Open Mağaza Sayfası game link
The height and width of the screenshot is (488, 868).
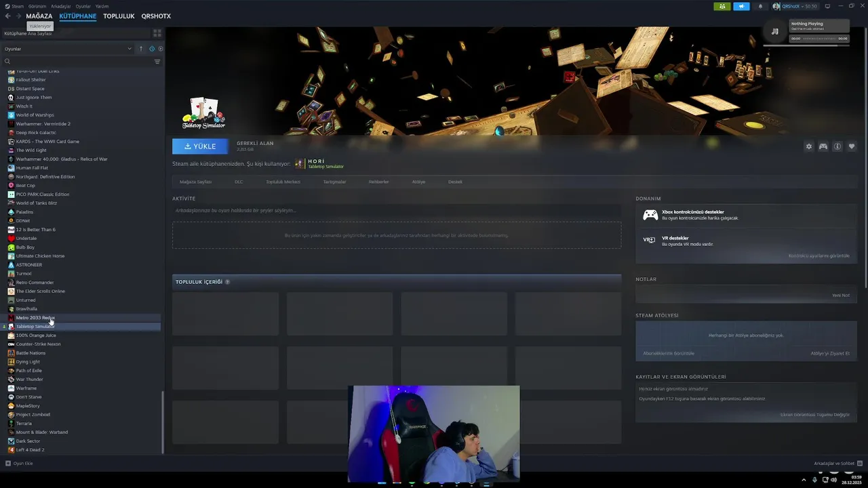click(195, 182)
